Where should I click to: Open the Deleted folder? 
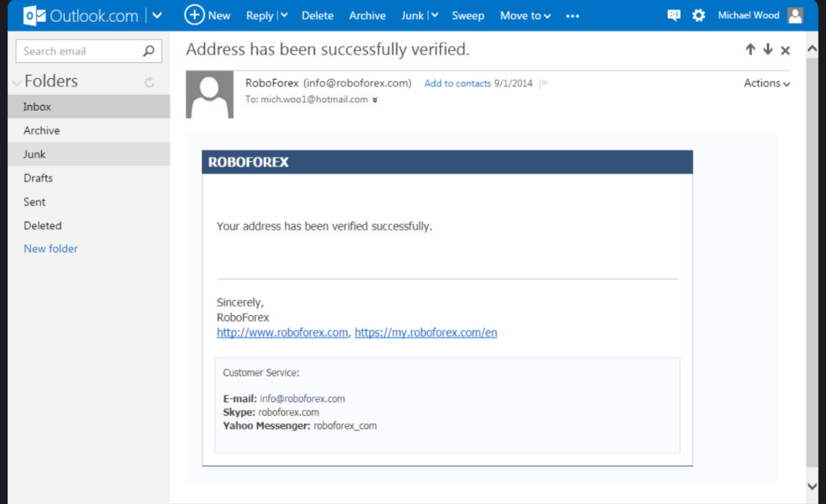[88, 225]
